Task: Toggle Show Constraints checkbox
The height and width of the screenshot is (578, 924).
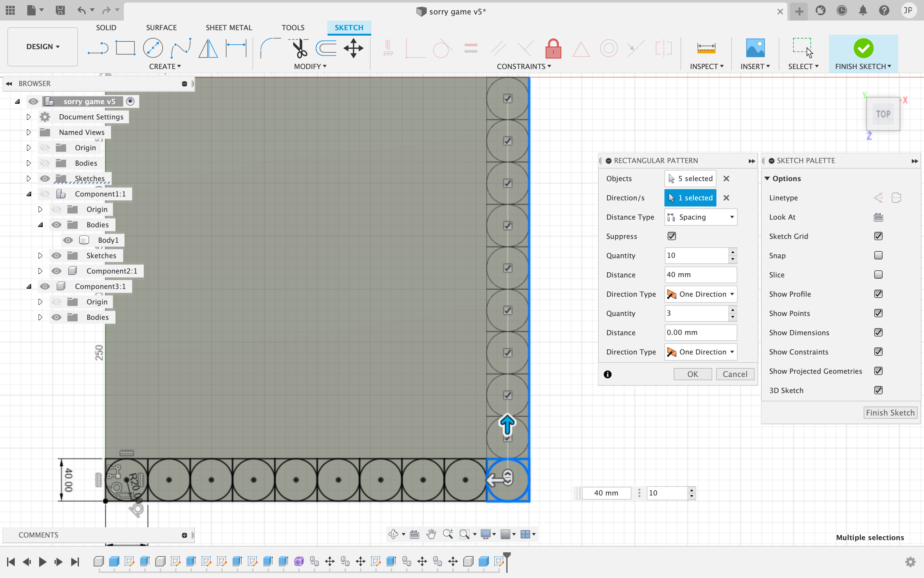Action: (878, 352)
